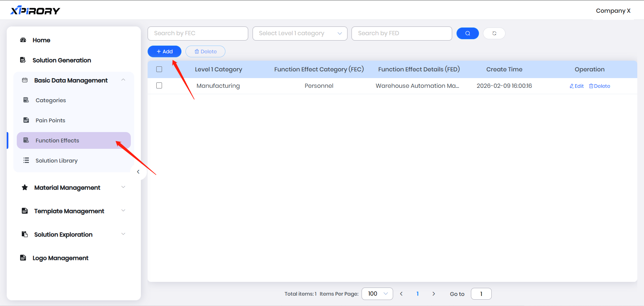Click the Home dashboard icon
Viewport: 644px width, 306px height.
pos(23,40)
